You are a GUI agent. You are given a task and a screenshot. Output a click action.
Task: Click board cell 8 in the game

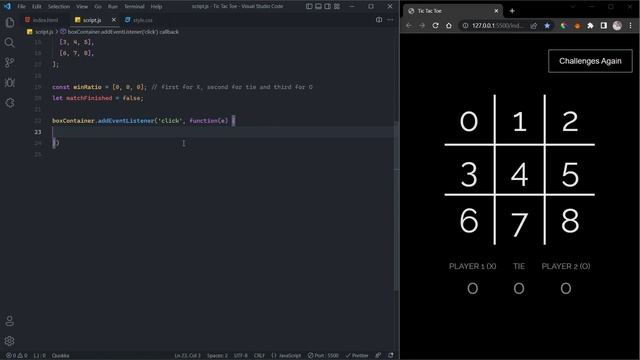tap(570, 221)
